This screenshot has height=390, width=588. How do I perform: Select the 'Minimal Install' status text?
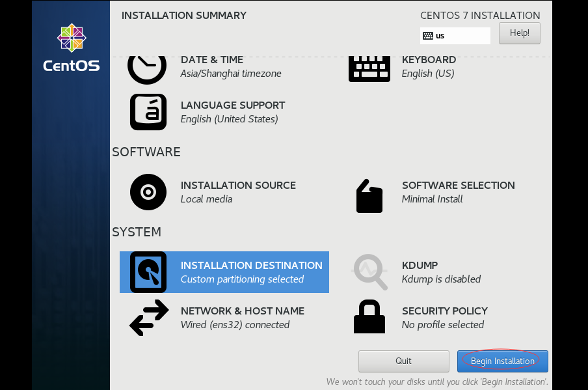432,199
